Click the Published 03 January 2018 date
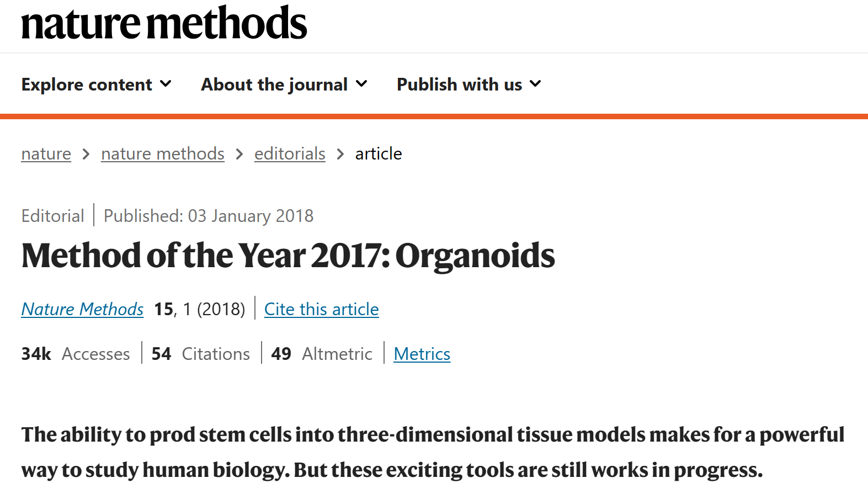Image resolution: width=868 pixels, height=499 pixels. [209, 216]
